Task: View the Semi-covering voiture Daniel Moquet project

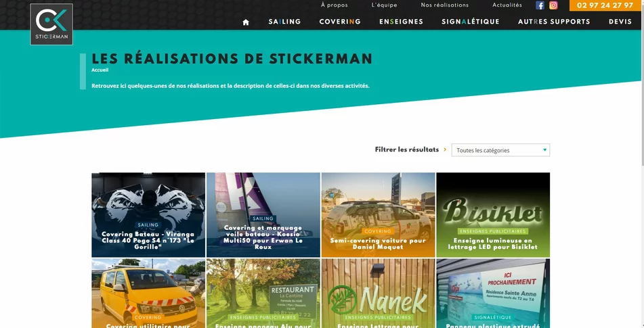Action: 378,215
